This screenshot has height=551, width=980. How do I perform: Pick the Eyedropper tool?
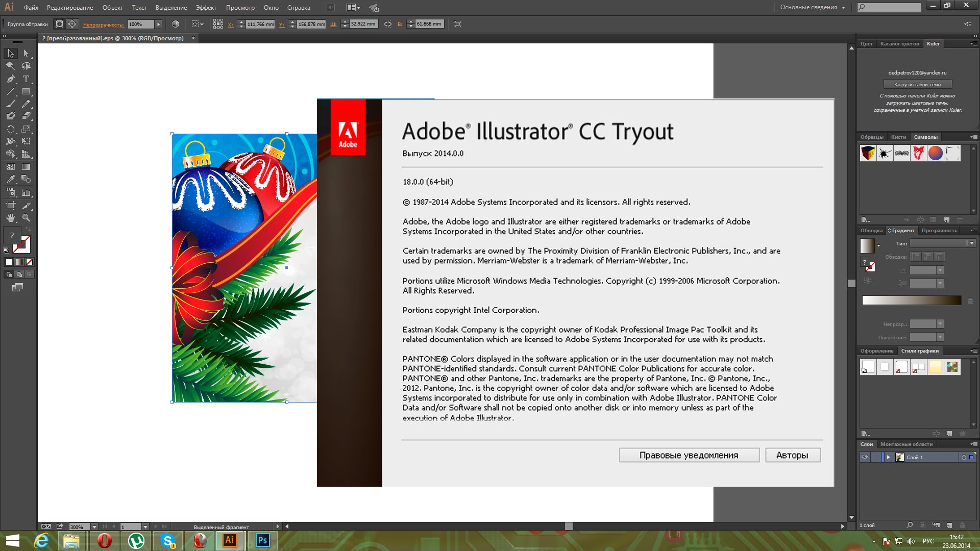[11, 180]
